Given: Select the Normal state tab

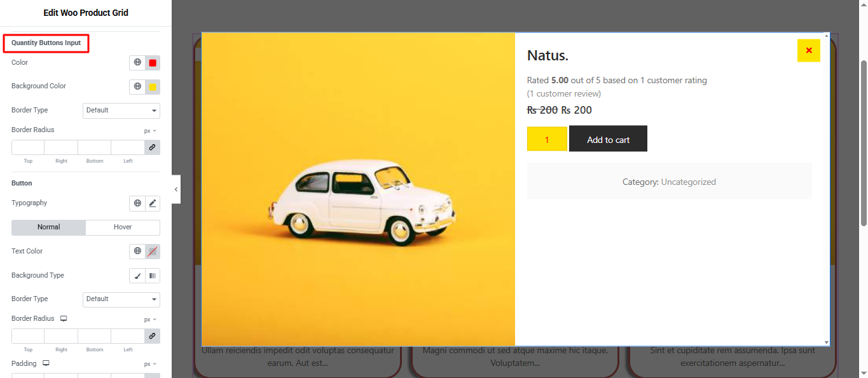Looking at the screenshot, I should pos(48,227).
